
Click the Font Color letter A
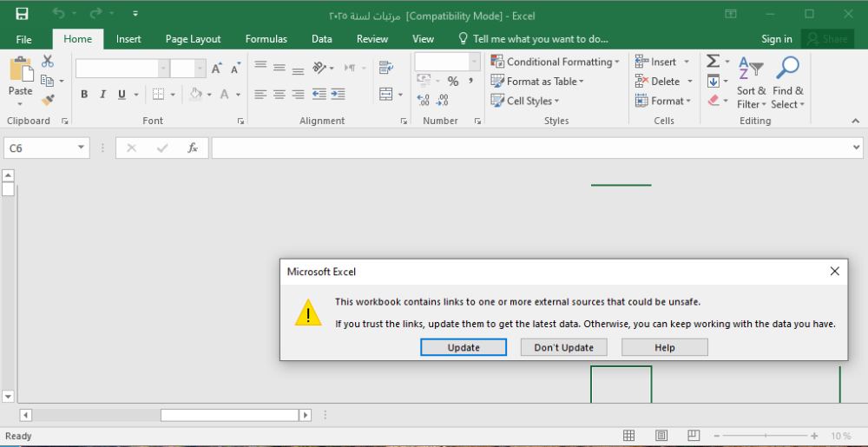pos(224,95)
